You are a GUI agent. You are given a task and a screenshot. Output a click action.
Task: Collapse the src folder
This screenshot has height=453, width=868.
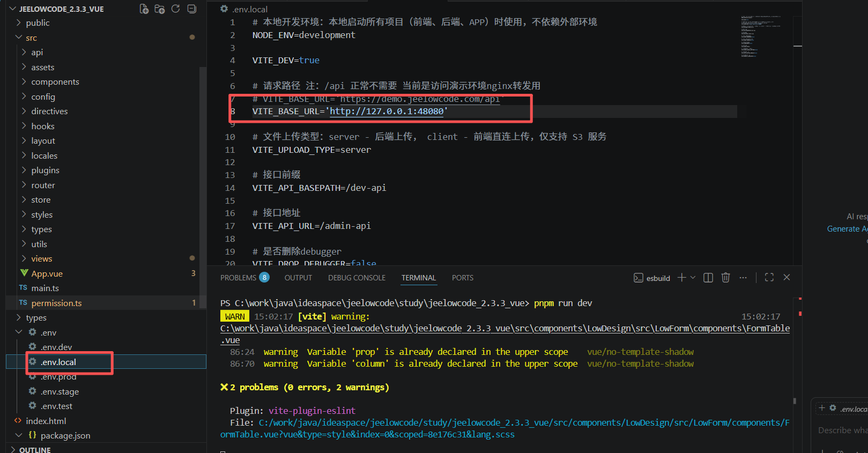(31, 38)
